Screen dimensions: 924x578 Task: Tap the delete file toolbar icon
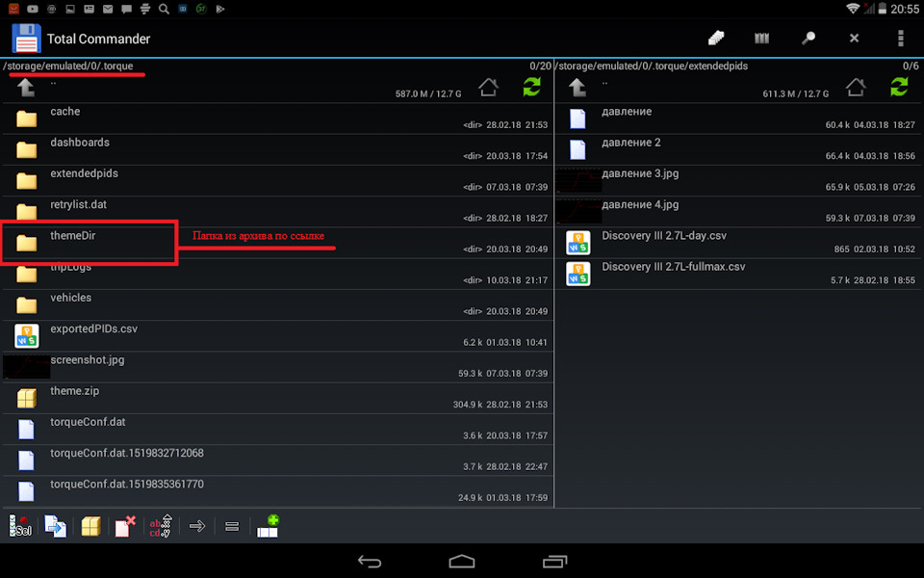click(125, 526)
